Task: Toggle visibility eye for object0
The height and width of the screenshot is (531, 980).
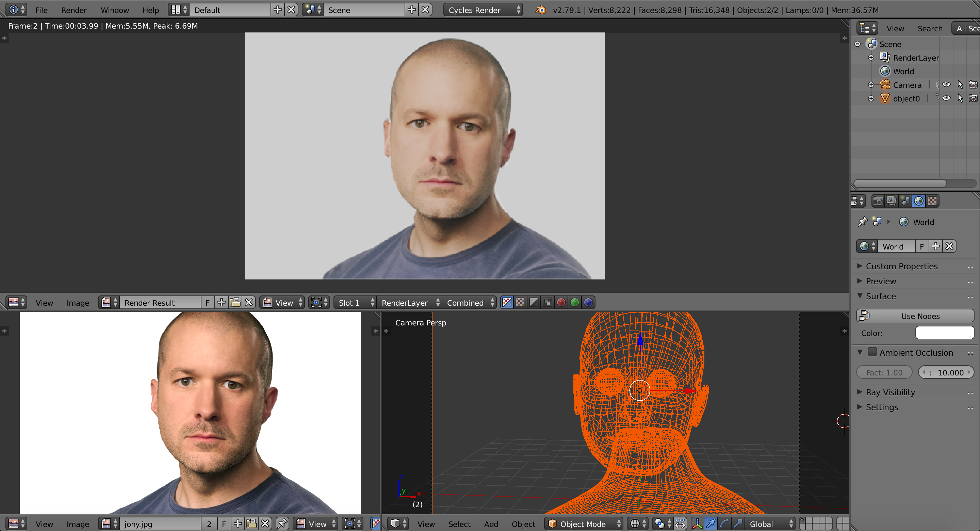Action: (x=946, y=98)
